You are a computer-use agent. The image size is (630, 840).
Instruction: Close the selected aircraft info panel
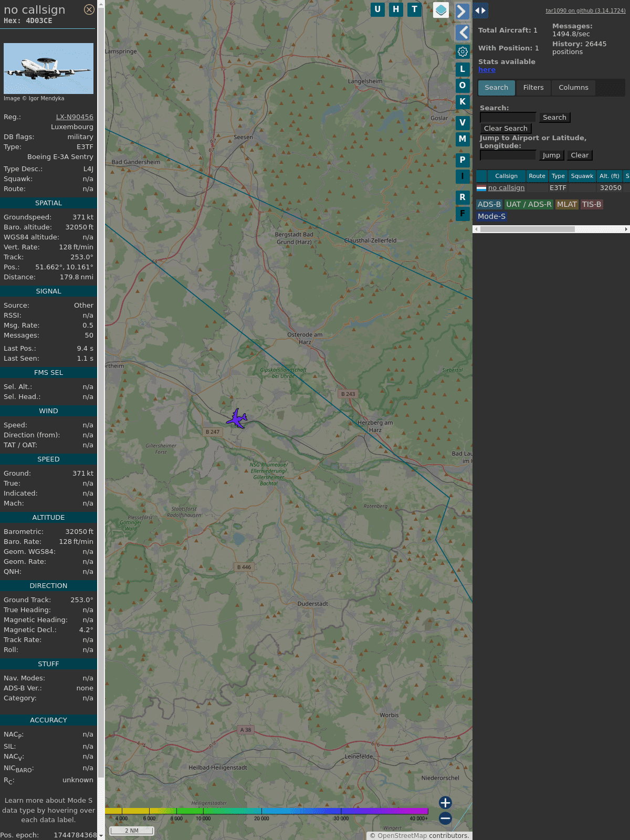[x=89, y=9]
